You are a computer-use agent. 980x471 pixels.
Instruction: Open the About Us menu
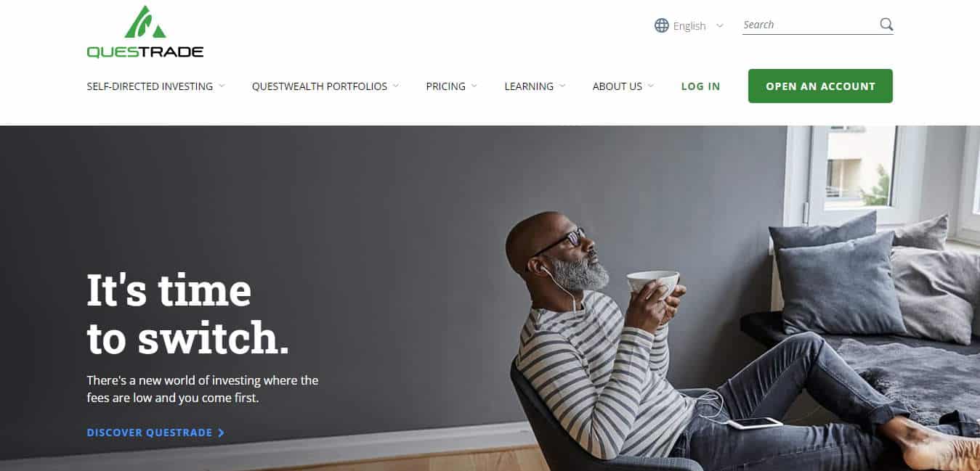click(617, 86)
